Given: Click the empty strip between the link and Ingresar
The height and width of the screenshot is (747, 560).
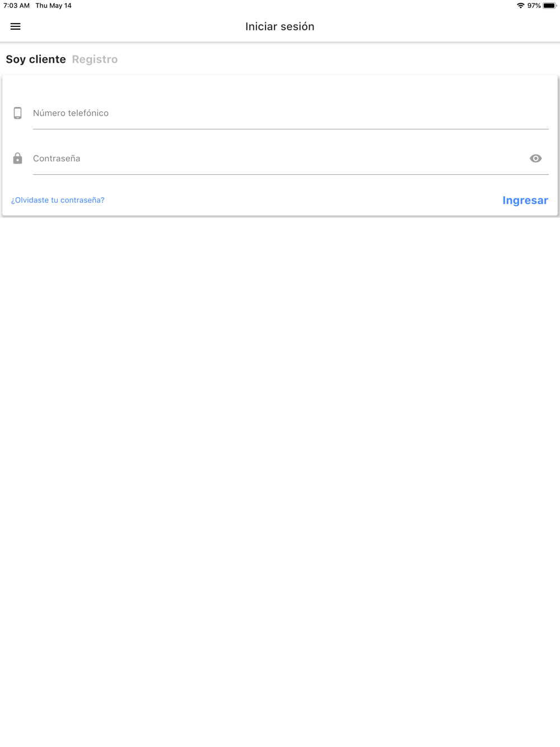Looking at the screenshot, I should tap(303, 200).
